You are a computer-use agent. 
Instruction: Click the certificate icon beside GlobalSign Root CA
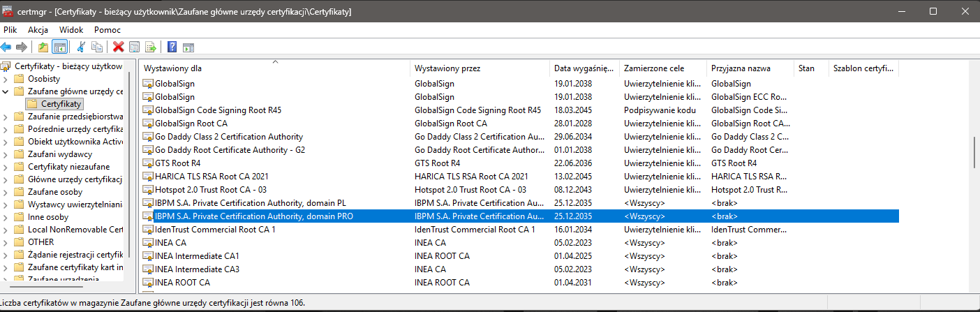148,123
